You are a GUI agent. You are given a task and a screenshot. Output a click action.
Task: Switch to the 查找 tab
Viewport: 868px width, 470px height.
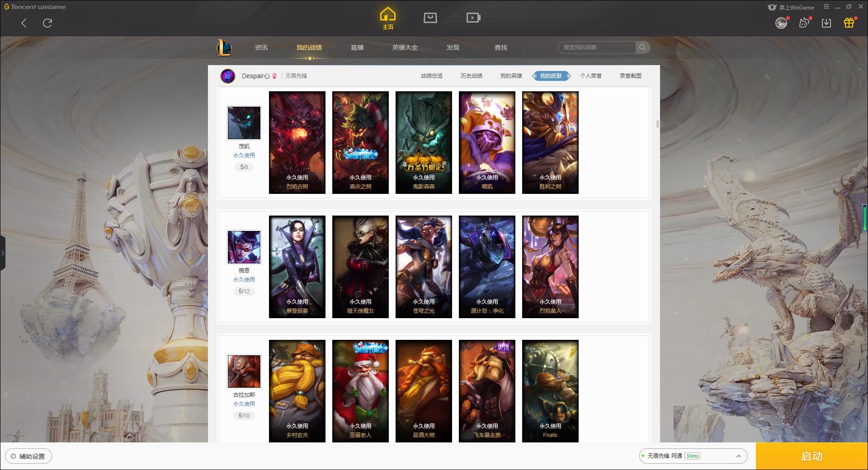[501, 47]
